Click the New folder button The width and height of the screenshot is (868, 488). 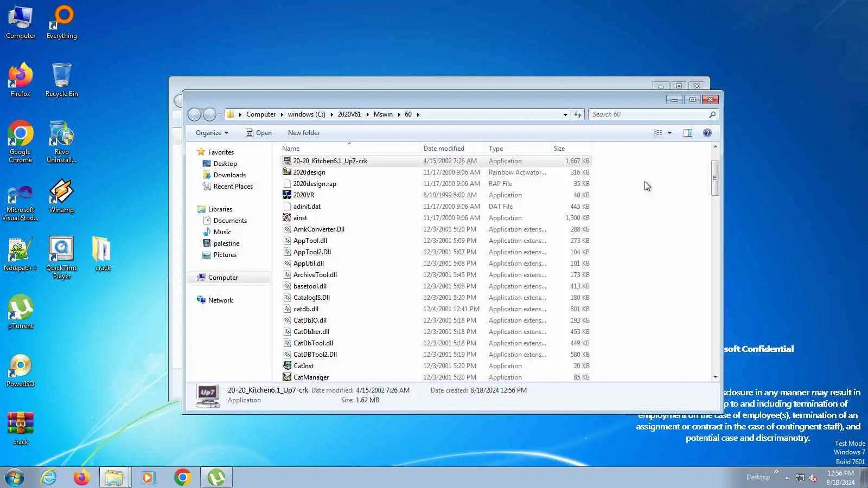(304, 133)
